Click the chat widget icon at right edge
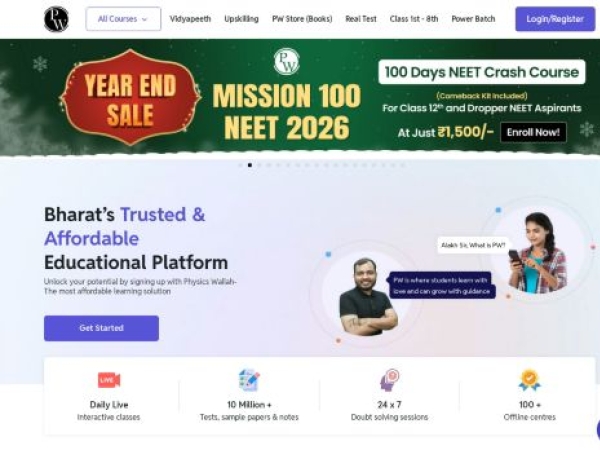The height and width of the screenshot is (450, 600). pyautogui.click(x=596, y=430)
